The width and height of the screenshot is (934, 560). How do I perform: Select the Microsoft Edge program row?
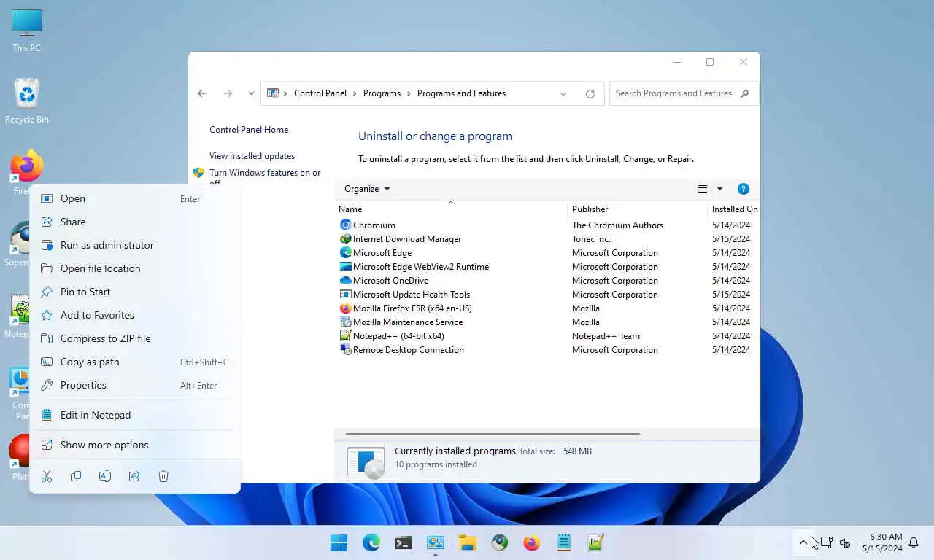(x=547, y=253)
